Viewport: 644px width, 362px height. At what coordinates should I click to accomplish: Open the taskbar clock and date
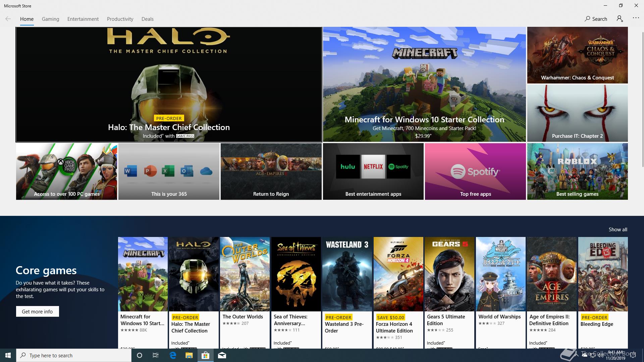pyautogui.click(x=615, y=355)
